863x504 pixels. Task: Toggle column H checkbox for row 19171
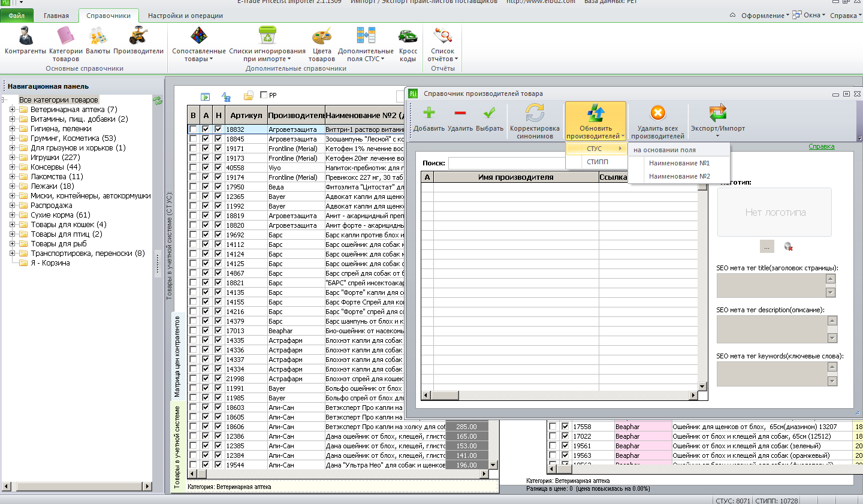click(x=218, y=149)
